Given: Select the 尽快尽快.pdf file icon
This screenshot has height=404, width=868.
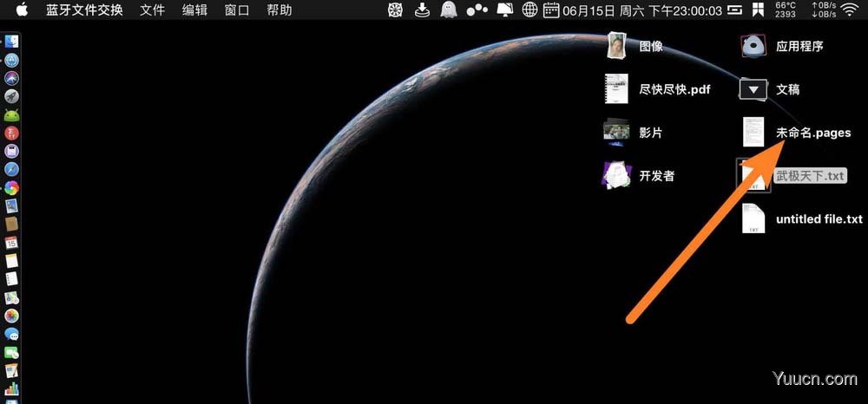Looking at the screenshot, I should (x=616, y=89).
